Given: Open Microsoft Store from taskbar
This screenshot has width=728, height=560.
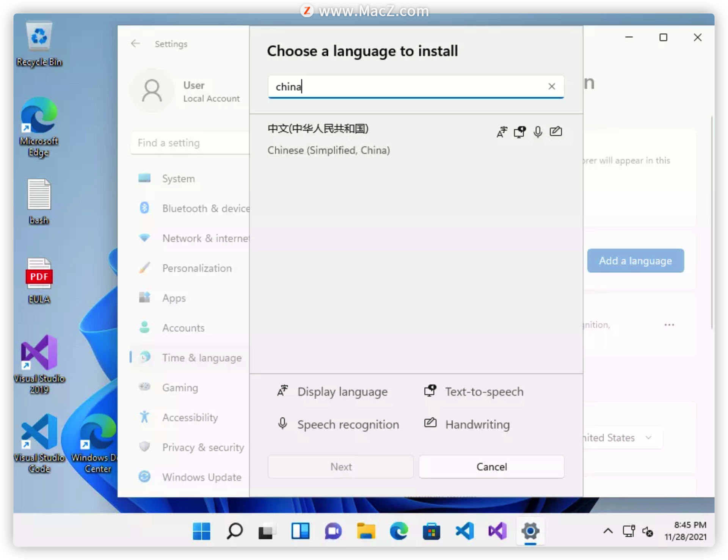Looking at the screenshot, I should (431, 530).
